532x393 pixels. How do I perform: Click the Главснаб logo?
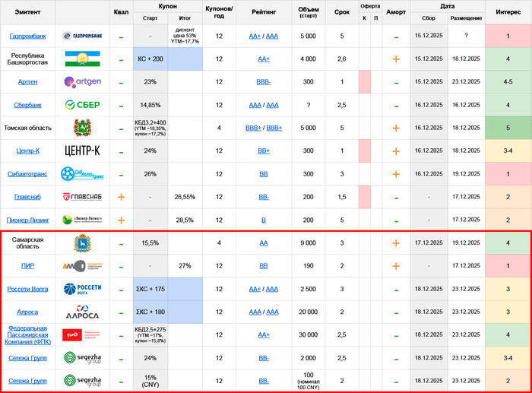(x=82, y=197)
